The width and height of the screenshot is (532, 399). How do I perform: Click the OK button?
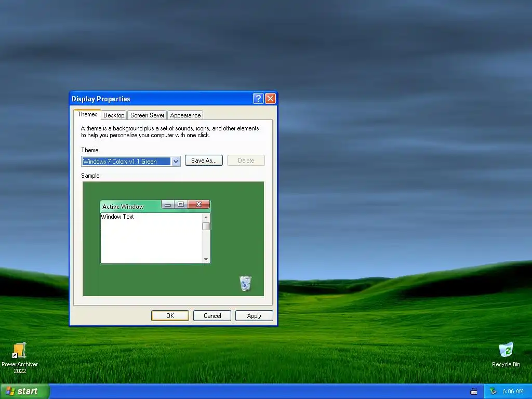(x=170, y=315)
